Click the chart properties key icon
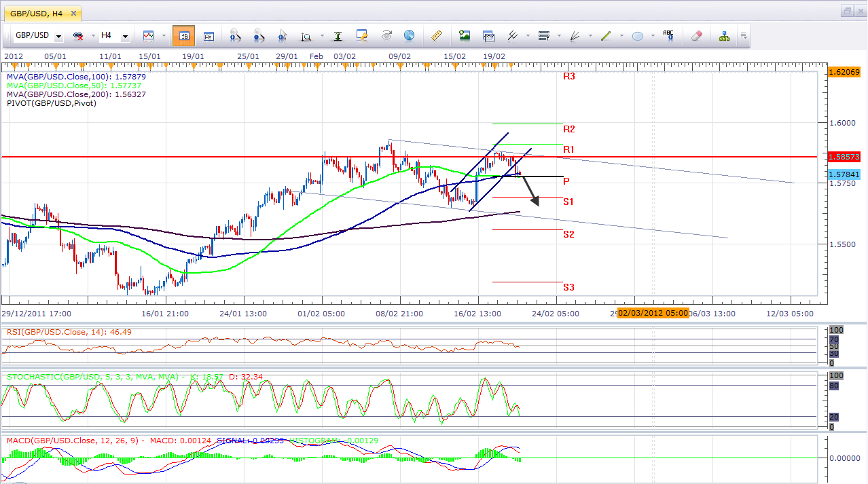The width and height of the screenshot is (868, 484). (x=362, y=35)
